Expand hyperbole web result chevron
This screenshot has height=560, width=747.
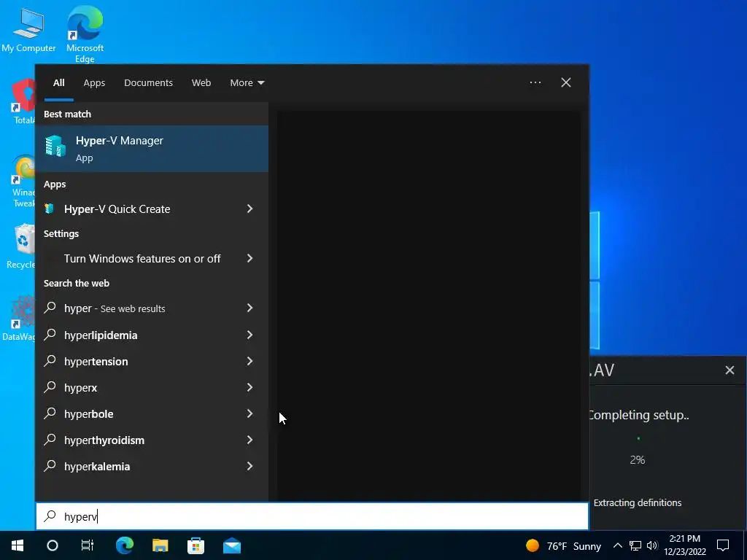249,413
